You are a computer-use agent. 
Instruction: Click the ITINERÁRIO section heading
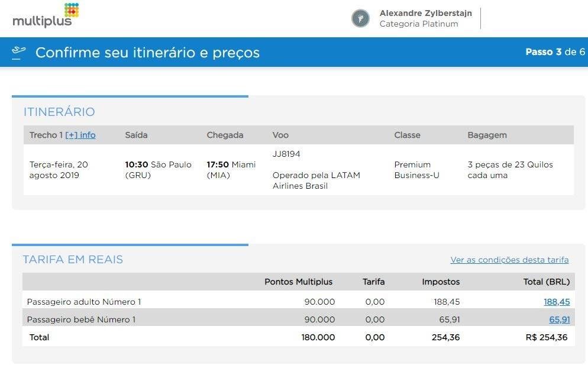pos(59,112)
